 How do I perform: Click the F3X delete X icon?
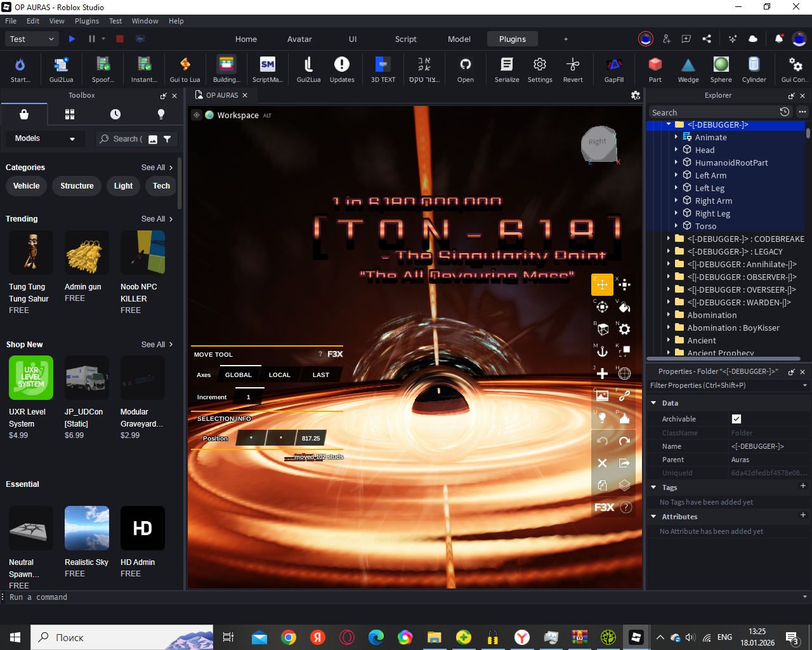[602, 463]
